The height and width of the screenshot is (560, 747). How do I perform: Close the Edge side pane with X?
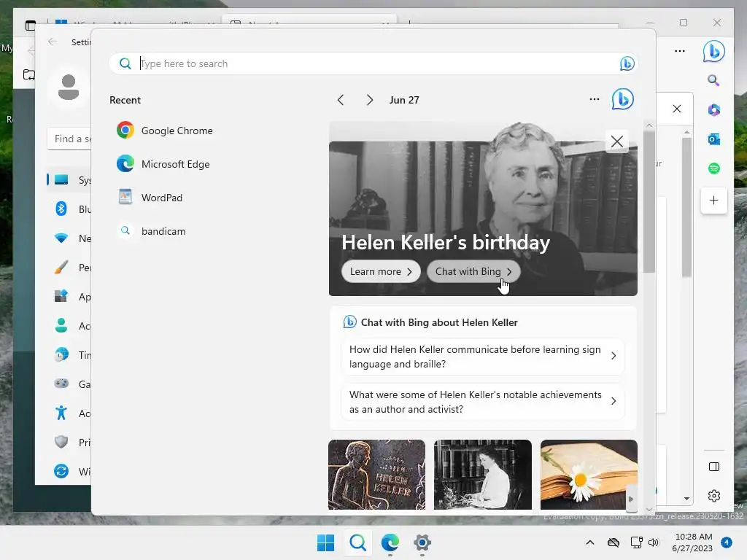coord(676,109)
